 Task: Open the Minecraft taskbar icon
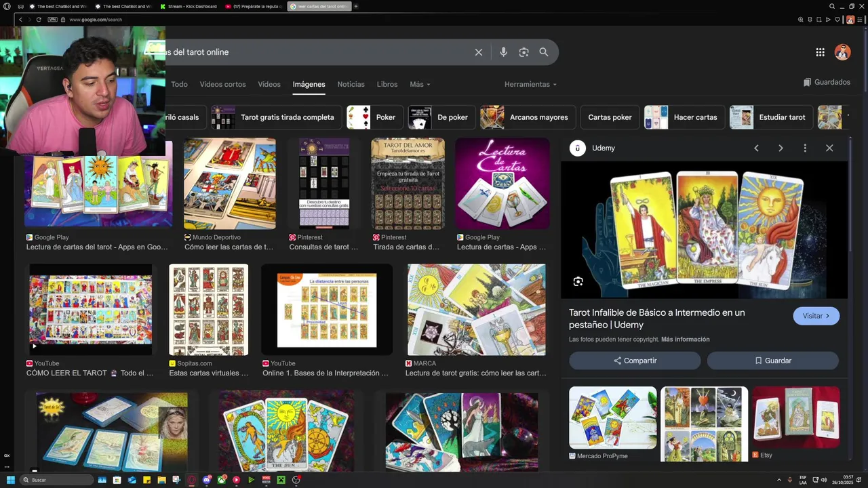coord(281,480)
